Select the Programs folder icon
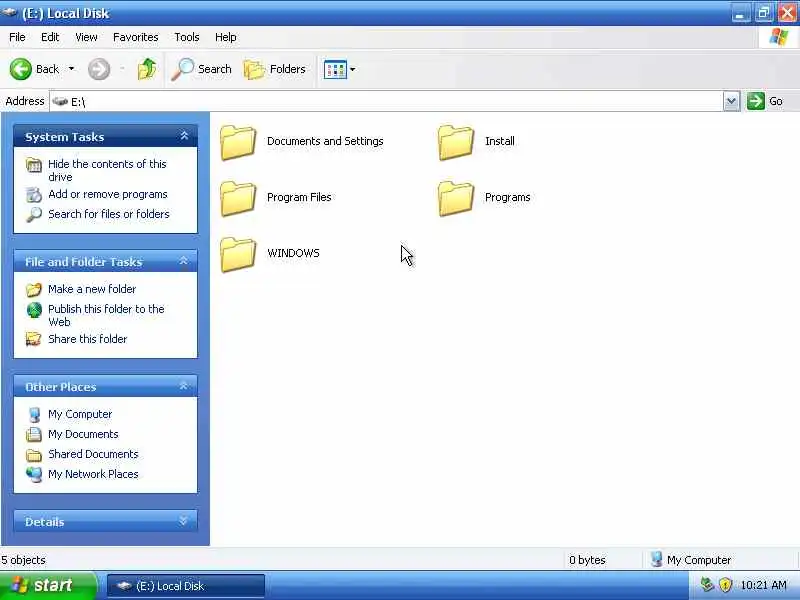The image size is (800, 600). 456,198
